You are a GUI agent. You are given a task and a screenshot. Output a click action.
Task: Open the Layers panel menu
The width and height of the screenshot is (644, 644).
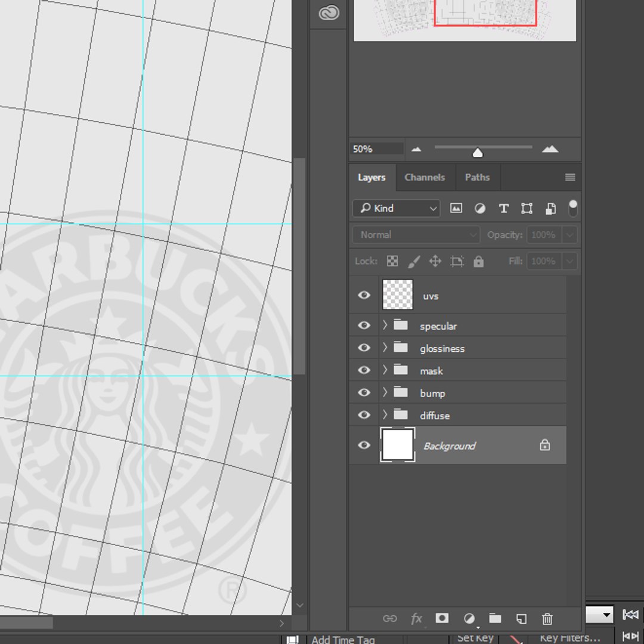(x=570, y=177)
